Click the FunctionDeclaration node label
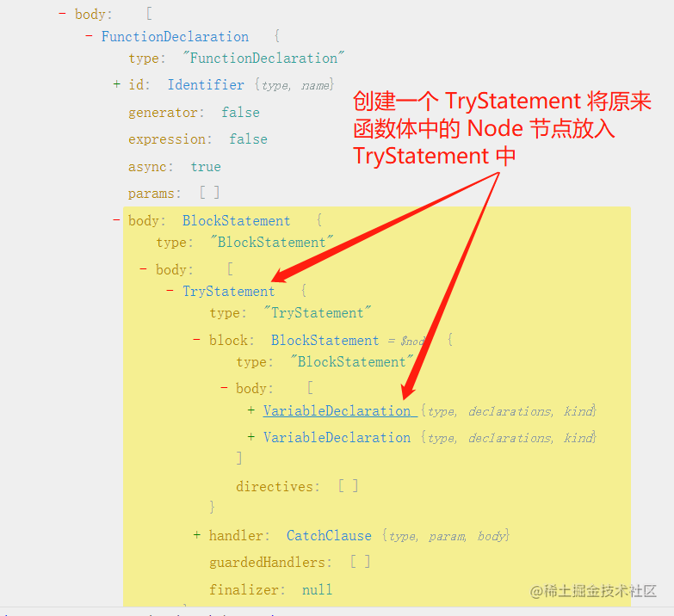Image resolution: width=674 pixels, height=616 pixels. point(175,36)
